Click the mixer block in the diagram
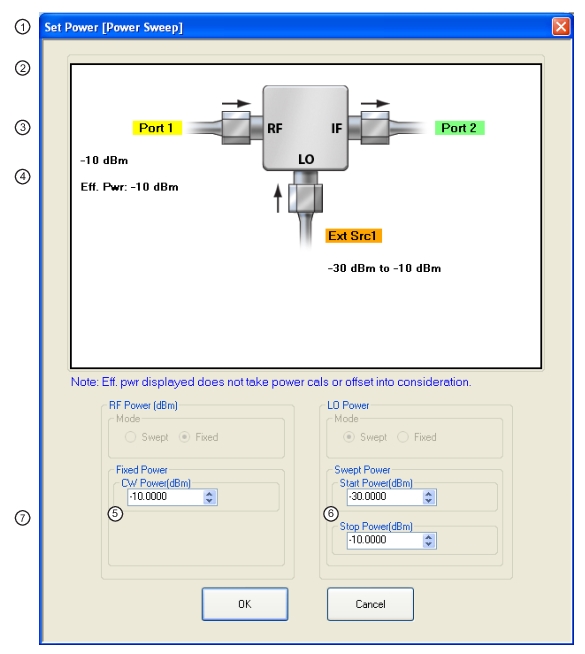585x654 pixels. [x=305, y=128]
